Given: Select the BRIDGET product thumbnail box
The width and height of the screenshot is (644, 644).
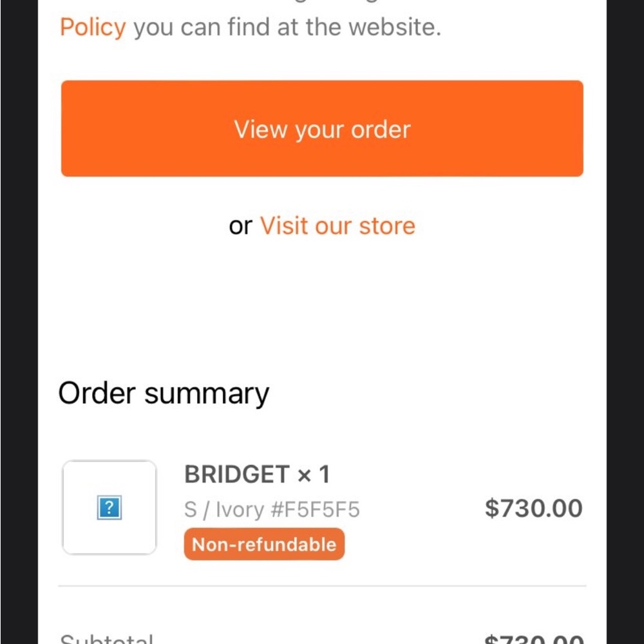Looking at the screenshot, I should [x=109, y=507].
